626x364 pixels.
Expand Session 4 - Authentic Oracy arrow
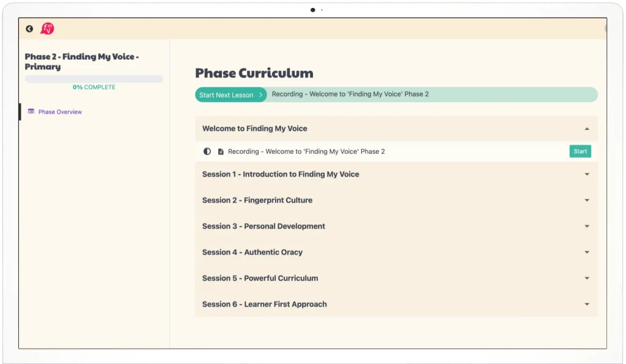click(x=587, y=252)
